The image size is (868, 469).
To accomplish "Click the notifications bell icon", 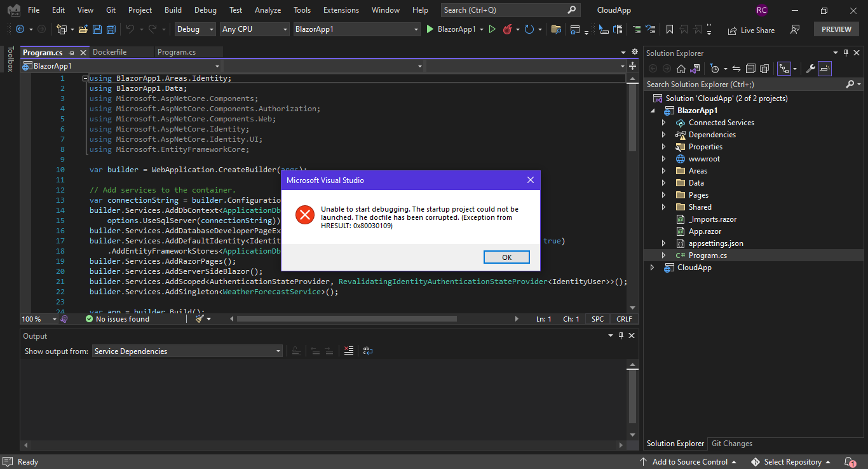I will point(850,462).
